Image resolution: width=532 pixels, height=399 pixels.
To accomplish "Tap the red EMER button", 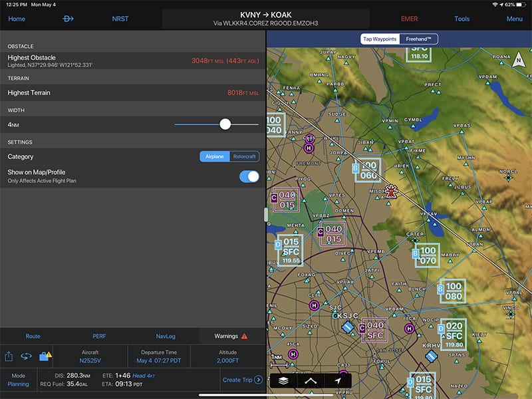I will coord(409,19).
